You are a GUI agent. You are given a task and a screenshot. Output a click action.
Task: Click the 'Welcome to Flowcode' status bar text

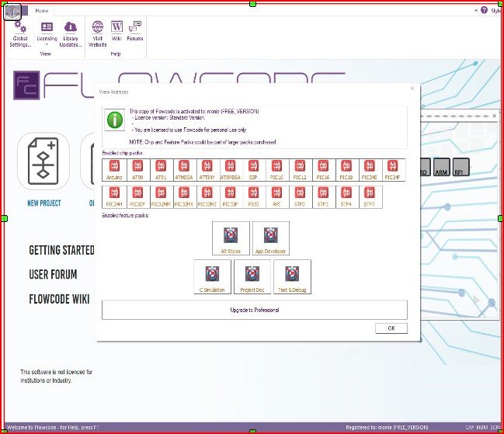point(53,427)
